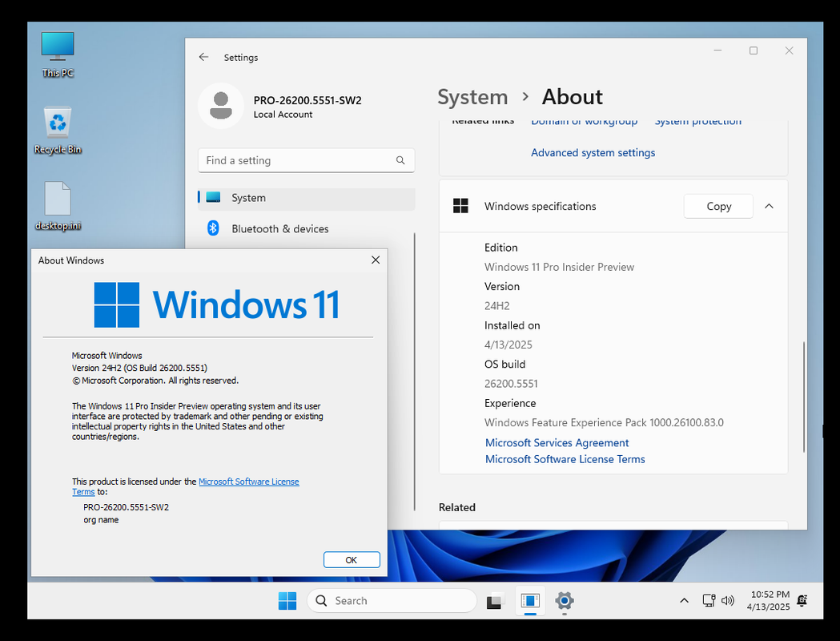
Task: Click System in the breadcrumb
Action: [x=472, y=97]
